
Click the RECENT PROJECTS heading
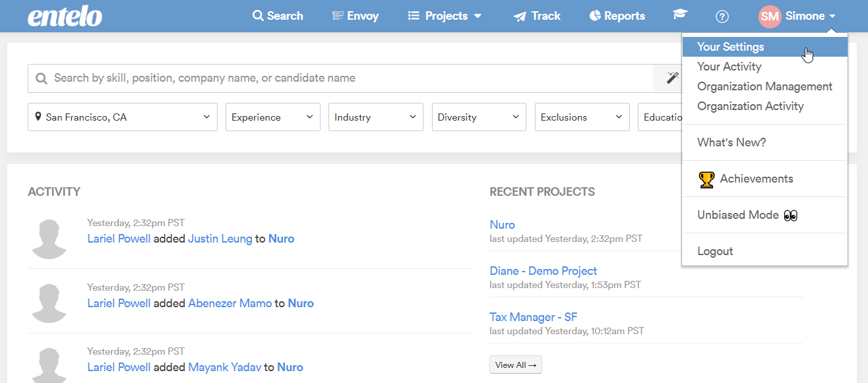(x=542, y=192)
